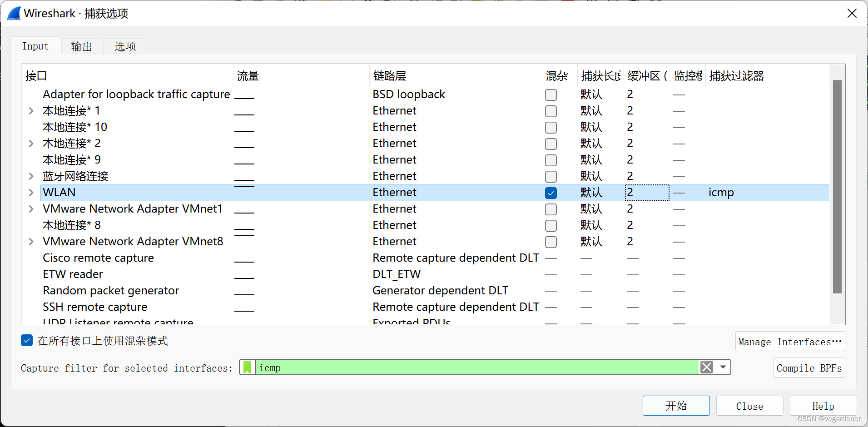
Task: Toggle promiscuous checkbox for 本地连接* 8
Action: pos(551,225)
